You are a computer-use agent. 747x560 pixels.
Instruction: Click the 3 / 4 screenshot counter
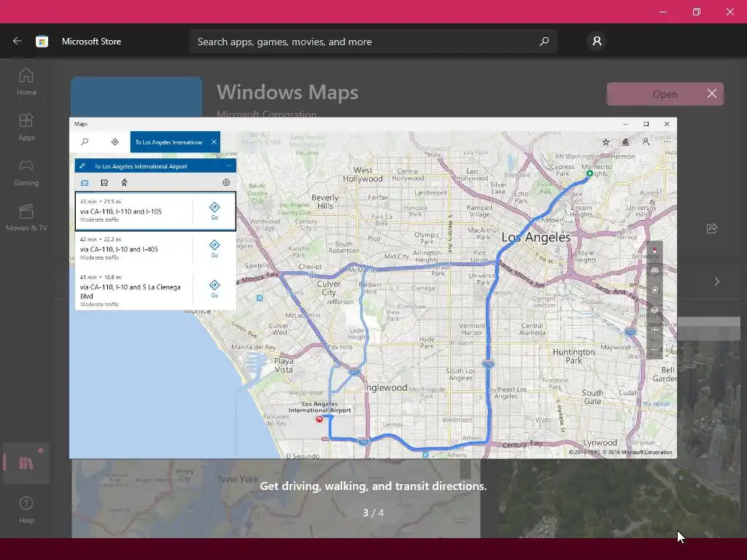(x=373, y=513)
